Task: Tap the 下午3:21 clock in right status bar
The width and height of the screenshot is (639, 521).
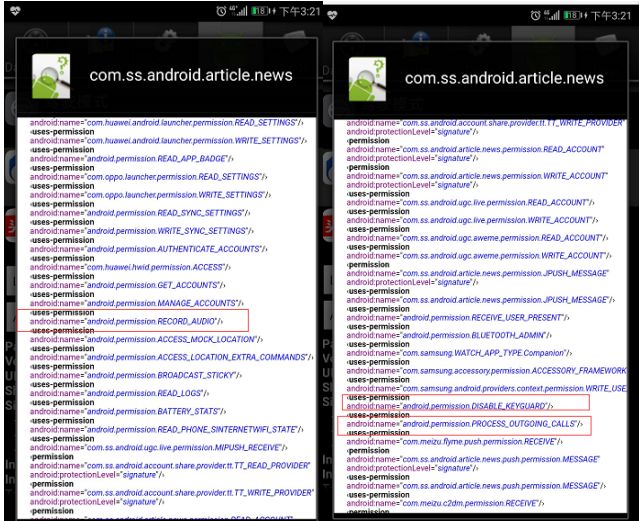Action: click(611, 16)
